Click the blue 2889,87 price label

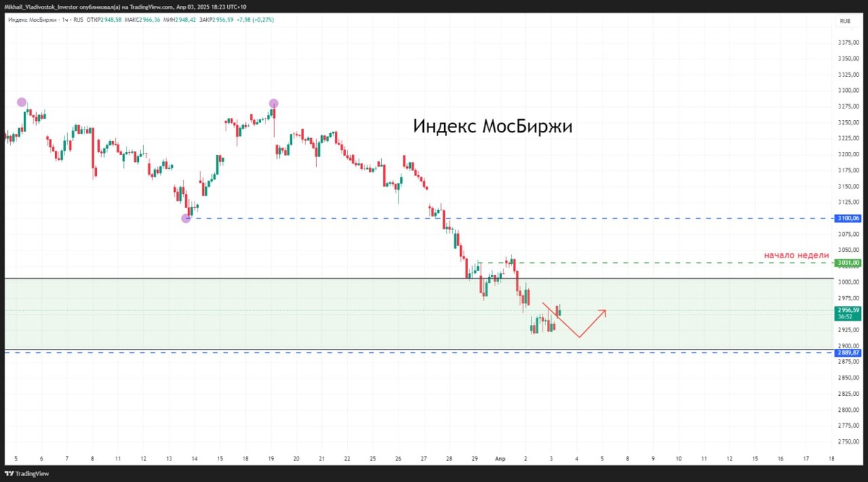click(848, 352)
